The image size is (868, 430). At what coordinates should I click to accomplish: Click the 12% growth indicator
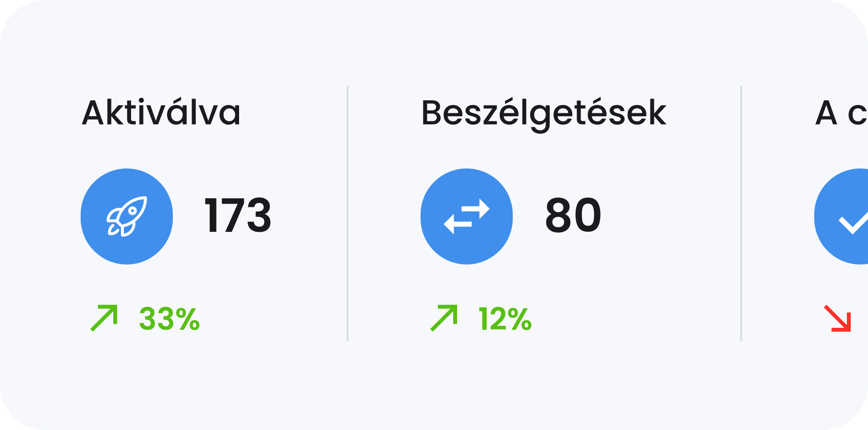[503, 317]
